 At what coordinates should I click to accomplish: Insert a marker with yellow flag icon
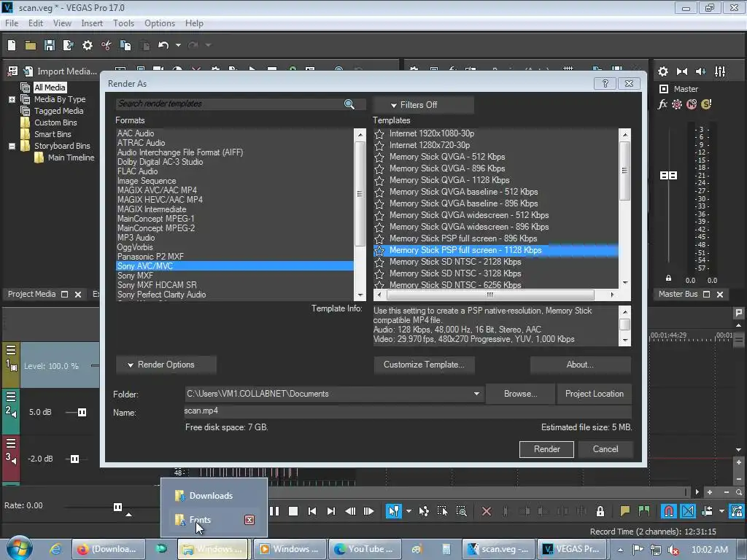click(625, 511)
